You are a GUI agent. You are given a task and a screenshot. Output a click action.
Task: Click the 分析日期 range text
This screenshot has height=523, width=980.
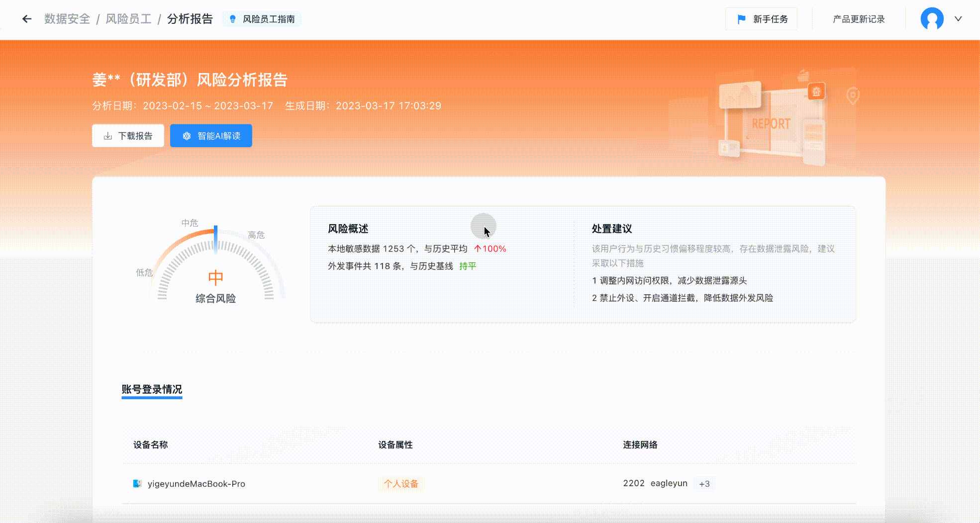point(183,106)
